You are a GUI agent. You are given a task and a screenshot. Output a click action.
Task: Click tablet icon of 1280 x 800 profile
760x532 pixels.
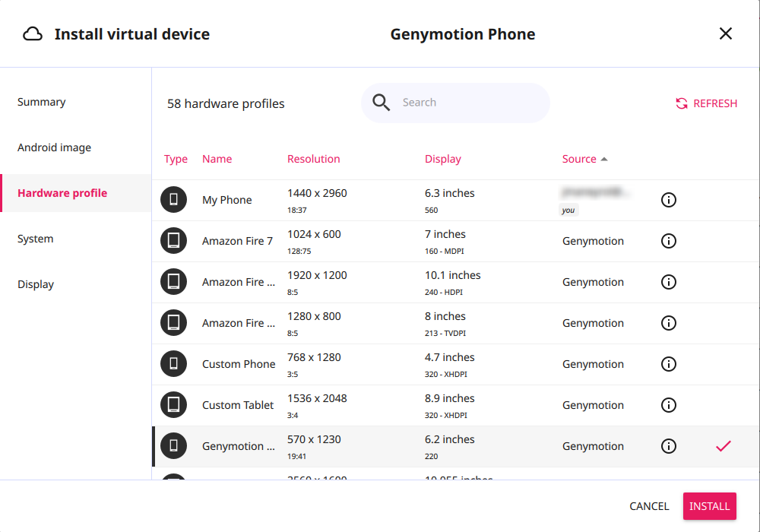point(173,323)
